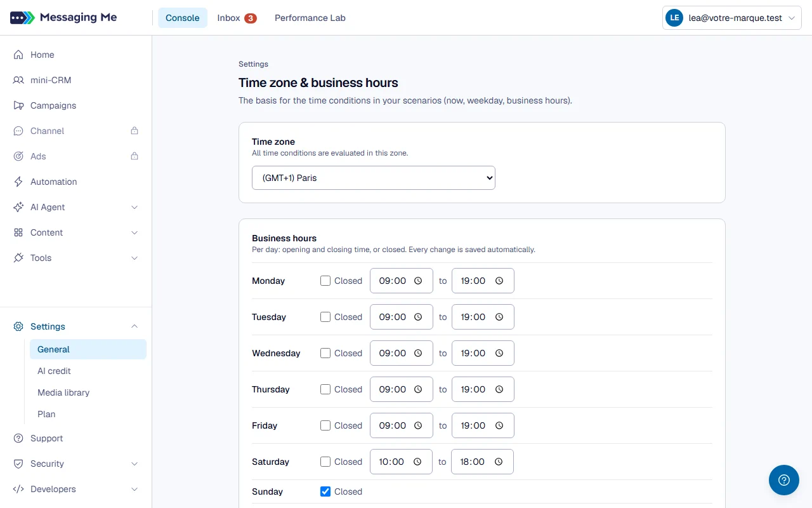The height and width of the screenshot is (508, 812).
Task: Click the Ads target icon
Action: (x=18, y=156)
